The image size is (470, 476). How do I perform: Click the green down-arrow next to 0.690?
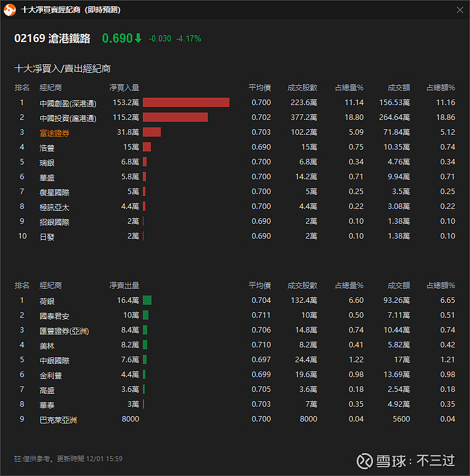pos(138,38)
